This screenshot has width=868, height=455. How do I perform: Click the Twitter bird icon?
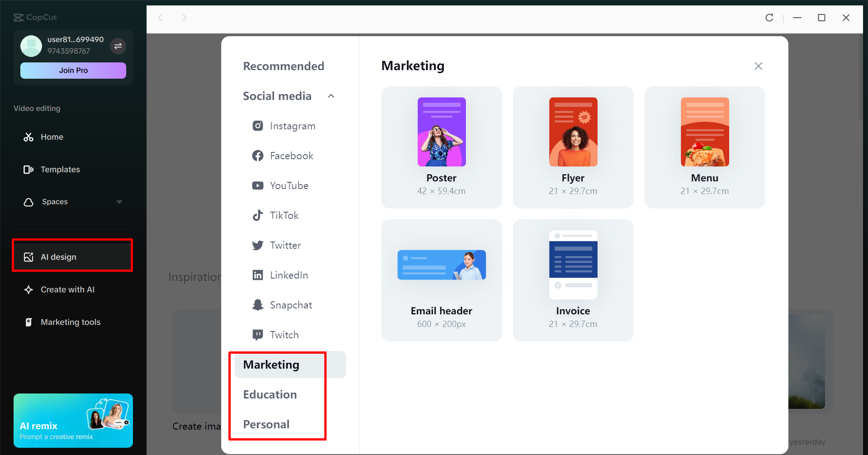point(258,245)
